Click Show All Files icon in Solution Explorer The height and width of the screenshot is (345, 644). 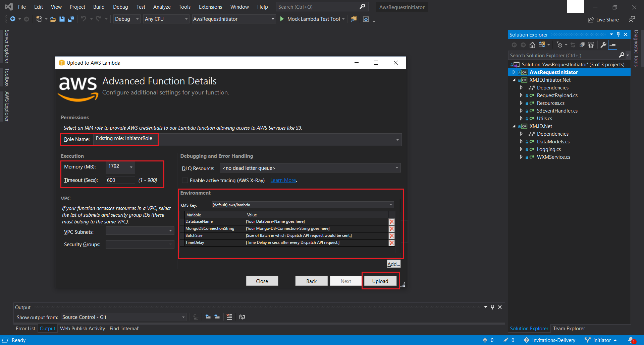click(x=591, y=45)
